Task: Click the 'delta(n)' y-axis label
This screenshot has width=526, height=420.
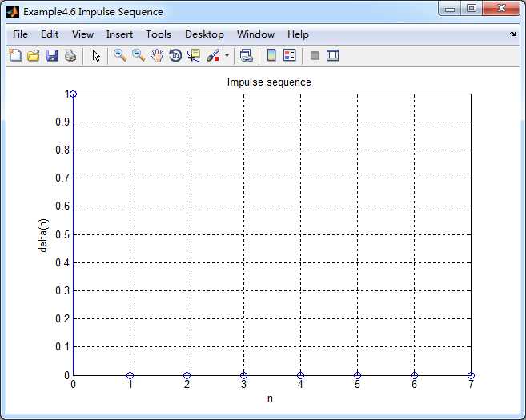Action: pos(43,235)
